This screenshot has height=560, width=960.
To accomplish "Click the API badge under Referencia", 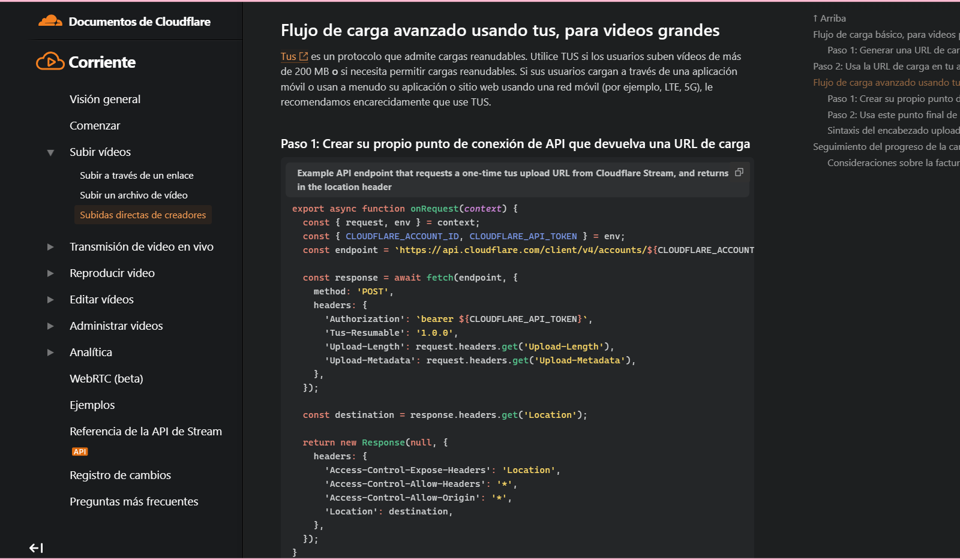I will point(80,451).
